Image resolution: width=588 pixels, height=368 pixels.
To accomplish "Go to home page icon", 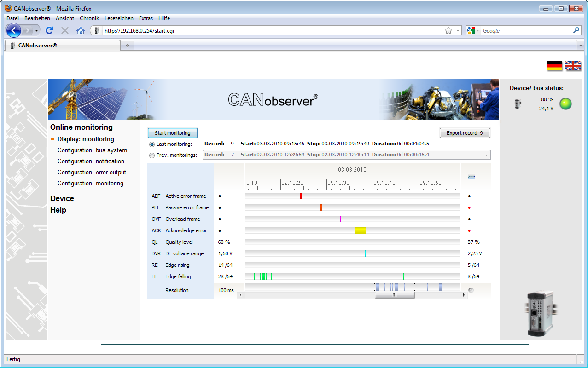I will (81, 30).
